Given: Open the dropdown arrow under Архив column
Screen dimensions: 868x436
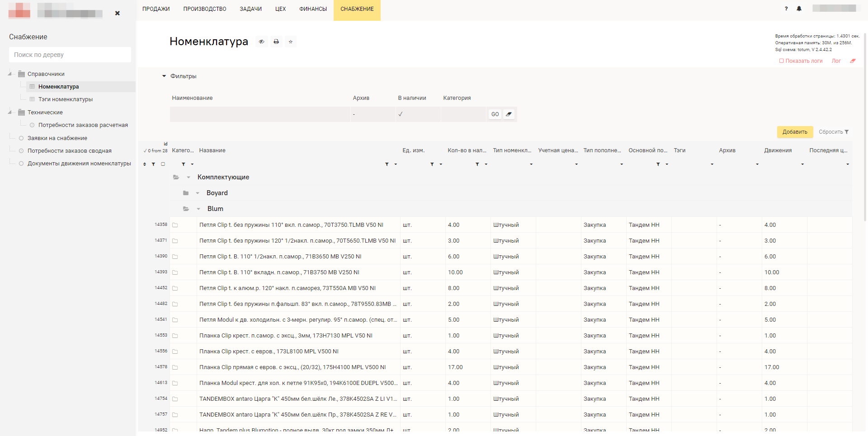Looking at the screenshot, I should 757,164.
